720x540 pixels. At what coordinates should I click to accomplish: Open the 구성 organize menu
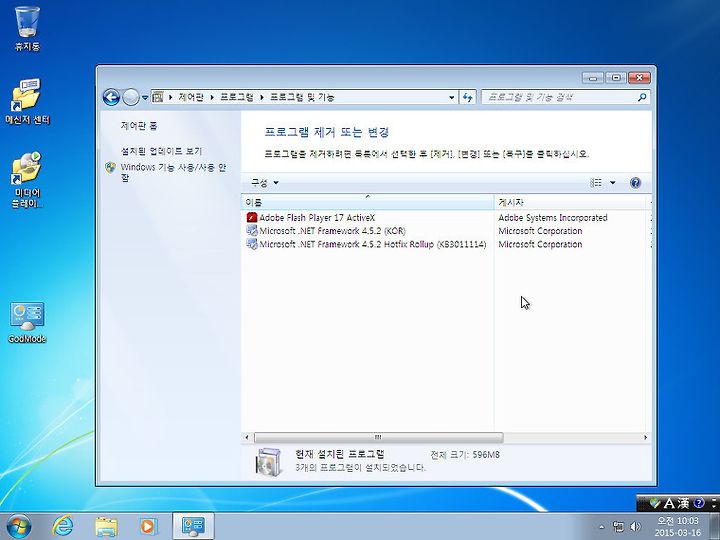(264, 183)
